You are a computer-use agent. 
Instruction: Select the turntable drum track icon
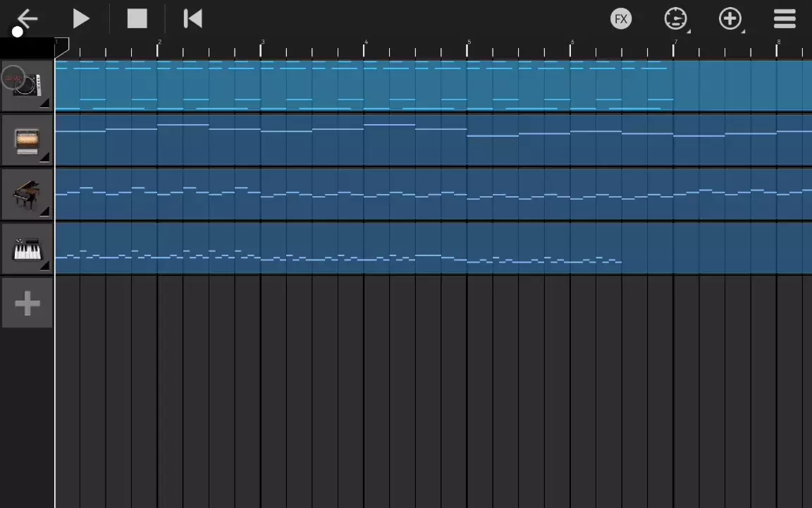click(x=25, y=85)
